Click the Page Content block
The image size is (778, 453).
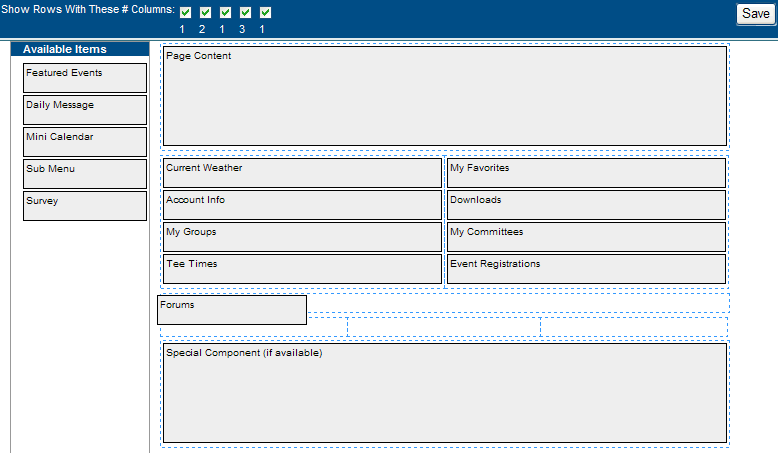tap(444, 96)
